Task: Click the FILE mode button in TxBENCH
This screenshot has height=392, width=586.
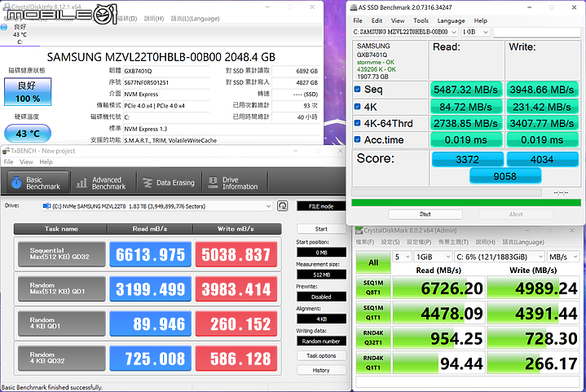Action: click(x=321, y=206)
